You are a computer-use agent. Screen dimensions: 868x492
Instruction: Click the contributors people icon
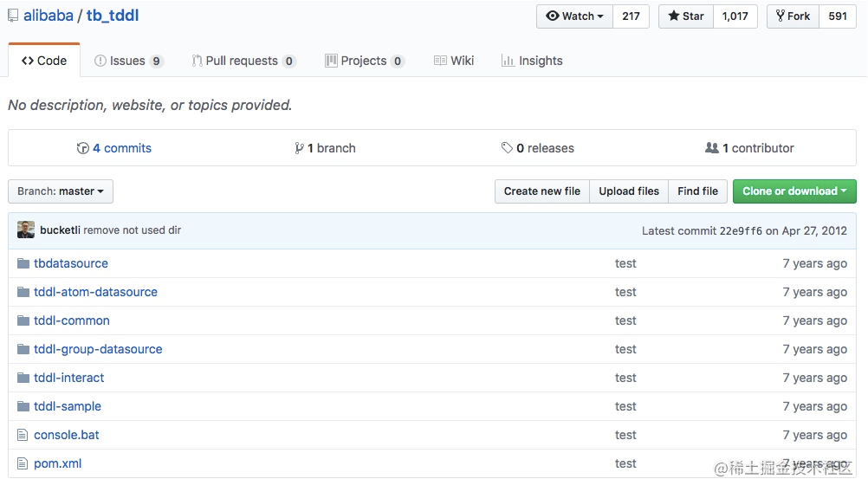click(x=712, y=148)
